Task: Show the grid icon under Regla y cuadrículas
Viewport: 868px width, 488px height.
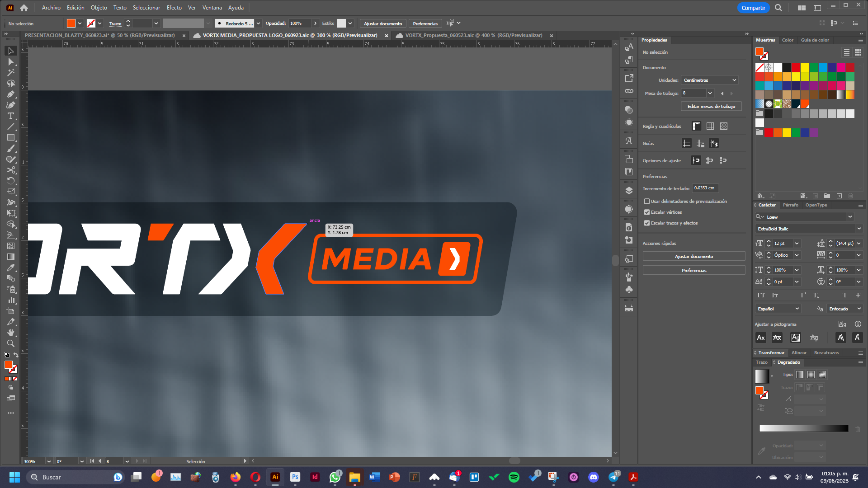Action: (x=710, y=126)
